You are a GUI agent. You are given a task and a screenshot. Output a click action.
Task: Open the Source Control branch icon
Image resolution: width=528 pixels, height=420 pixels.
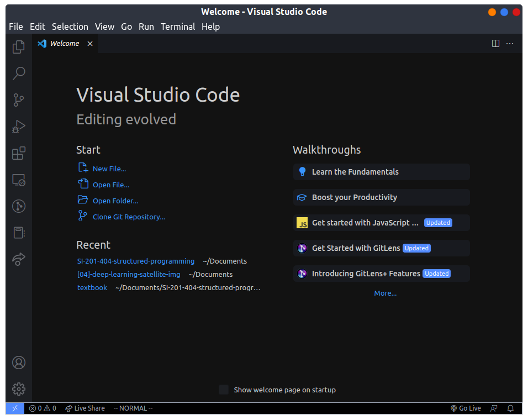[x=19, y=99]
